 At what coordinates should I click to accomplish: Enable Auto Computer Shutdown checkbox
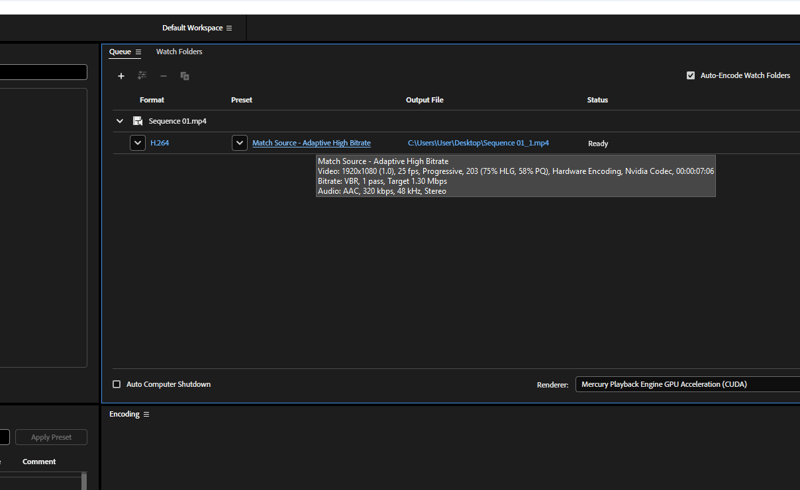116,384
